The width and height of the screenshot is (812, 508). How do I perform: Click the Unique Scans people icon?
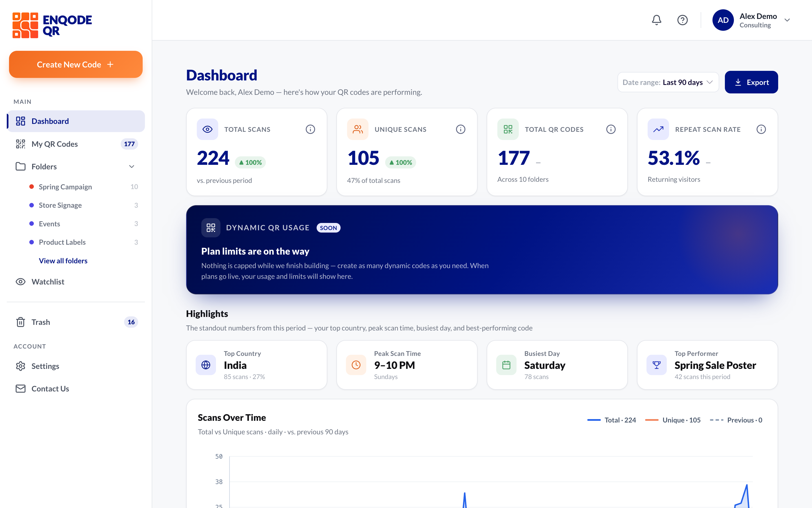pyautogui.click(x=358, y=129)
